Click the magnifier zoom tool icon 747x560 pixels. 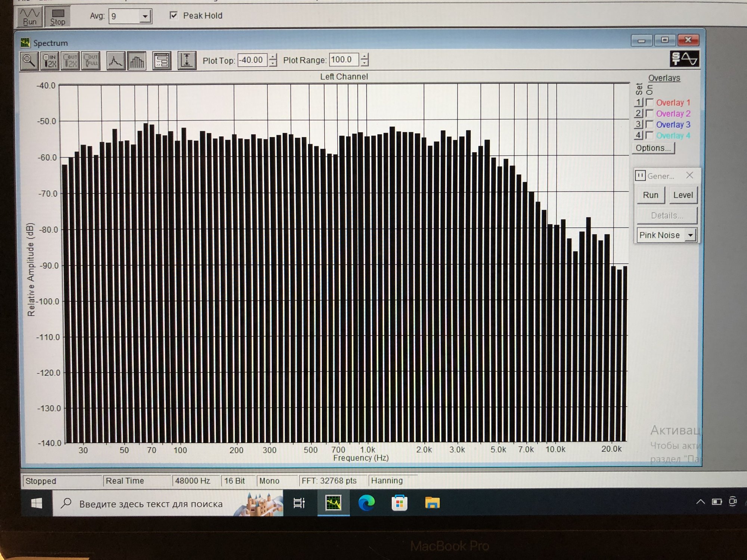point(29,61)
